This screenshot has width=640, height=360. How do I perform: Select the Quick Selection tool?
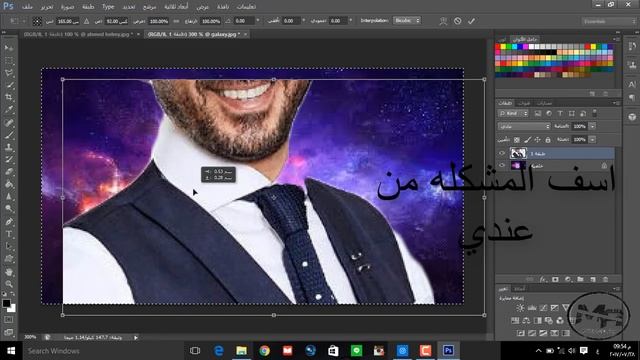pos(9,85)
